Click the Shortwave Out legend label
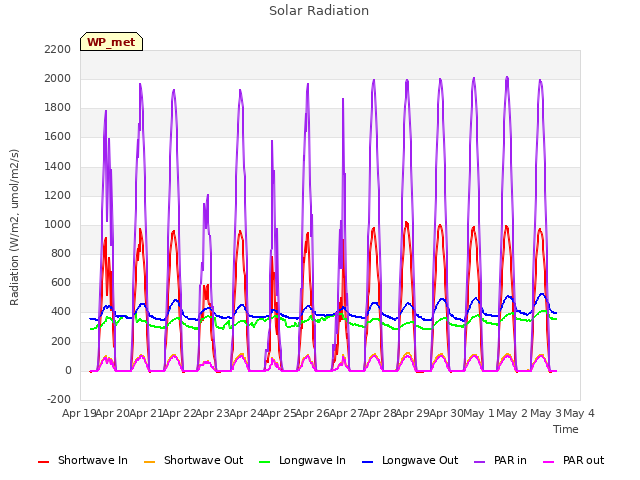Screen dimensions: 640x480 [203, 460]
